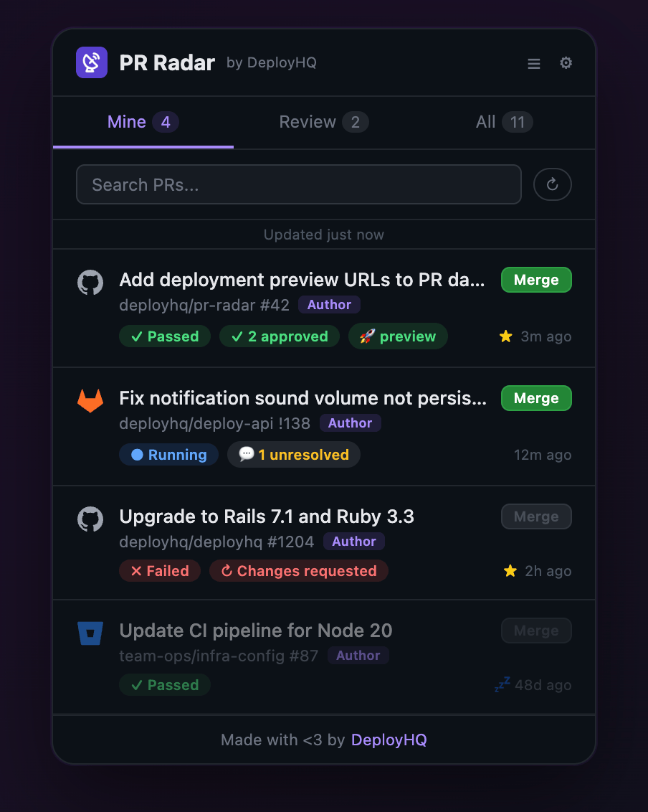Click the GitLab icon on deploy-api !138

(x=90, y=400)
